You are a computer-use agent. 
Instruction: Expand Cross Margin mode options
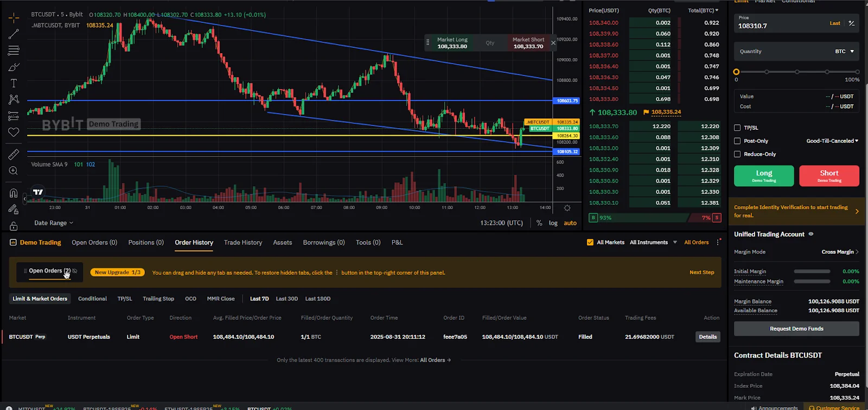840,252
